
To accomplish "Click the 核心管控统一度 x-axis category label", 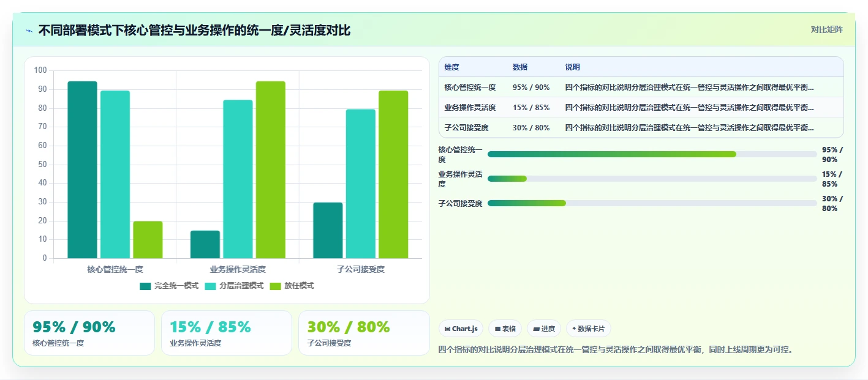I will pyautogui.click(x=115, y=269).
